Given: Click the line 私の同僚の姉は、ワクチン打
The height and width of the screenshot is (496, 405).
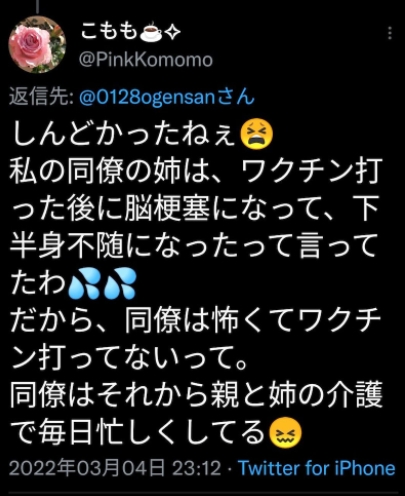Looking at the screenshot, I should [196, 172].
